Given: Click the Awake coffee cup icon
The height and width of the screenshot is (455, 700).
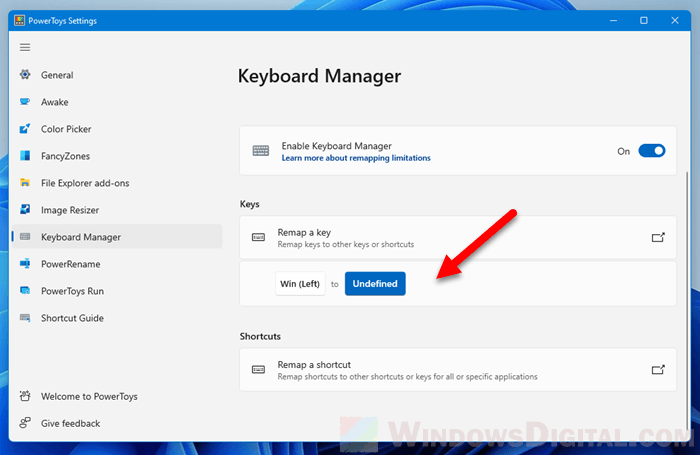Looking at the screenshot, I should pyautogui.click(x=25, y=102).
